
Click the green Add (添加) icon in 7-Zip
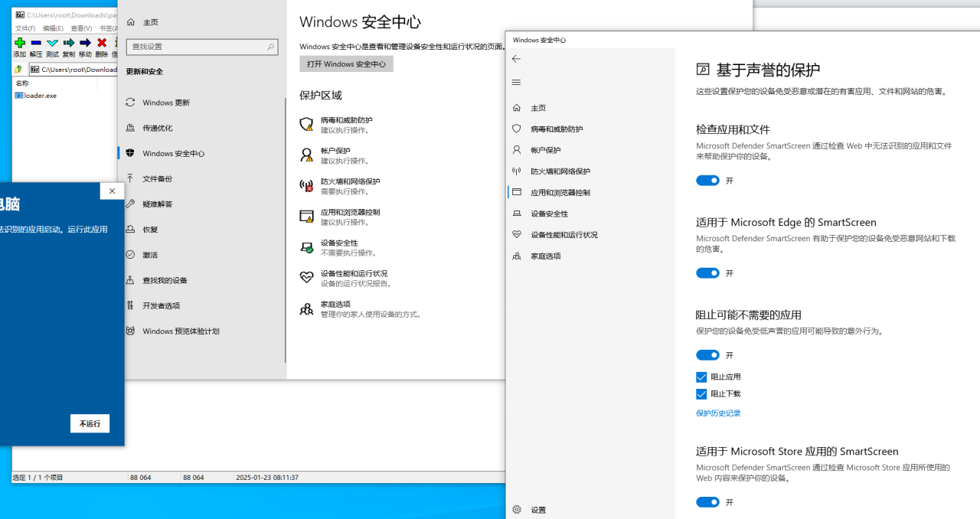tap(20, 43)
